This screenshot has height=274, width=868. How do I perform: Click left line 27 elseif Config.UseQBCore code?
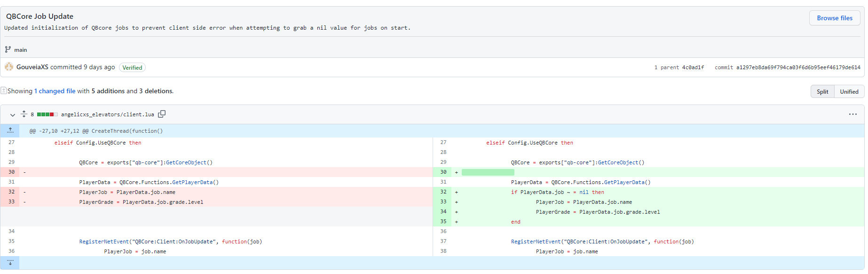point(97,143)
